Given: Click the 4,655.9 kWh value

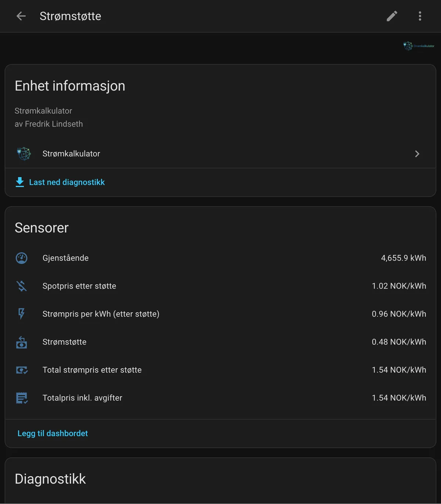Looking at the screenshot, I should pyautogui.click(x=404, y=258).
